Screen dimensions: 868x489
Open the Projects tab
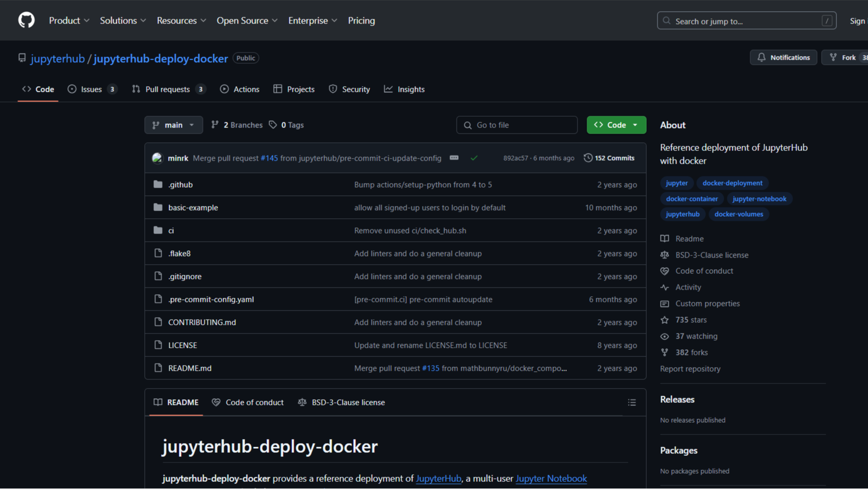[x=294, y=89]
